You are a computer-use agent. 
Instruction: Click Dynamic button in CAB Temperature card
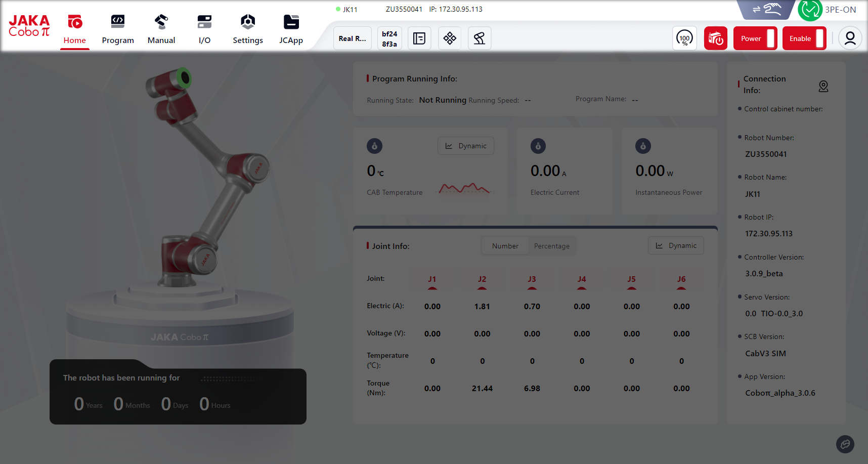465,146
